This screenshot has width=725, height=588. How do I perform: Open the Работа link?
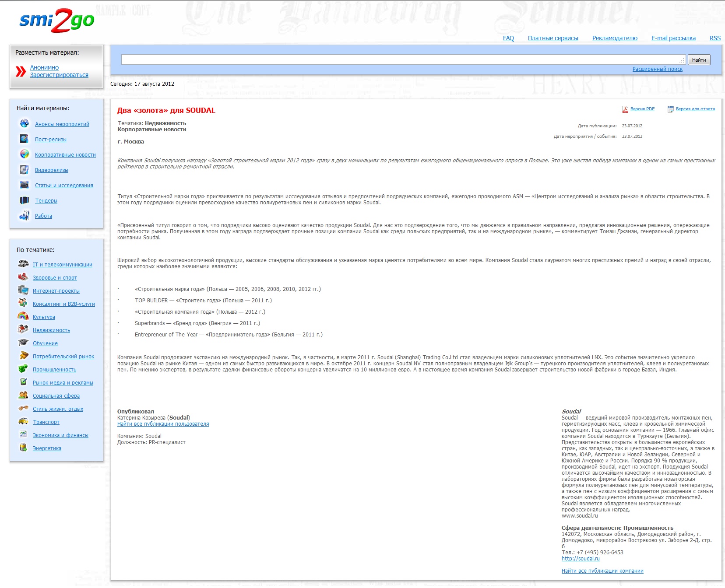[43, 216]
